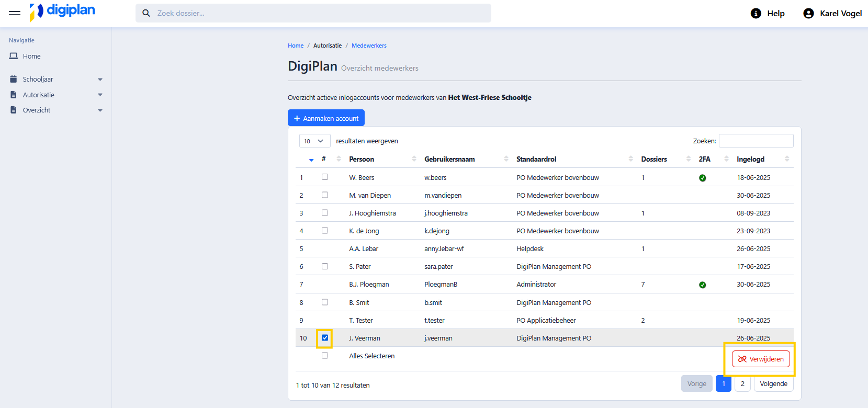Click the search magnifier icon

[x=146, y=13]
